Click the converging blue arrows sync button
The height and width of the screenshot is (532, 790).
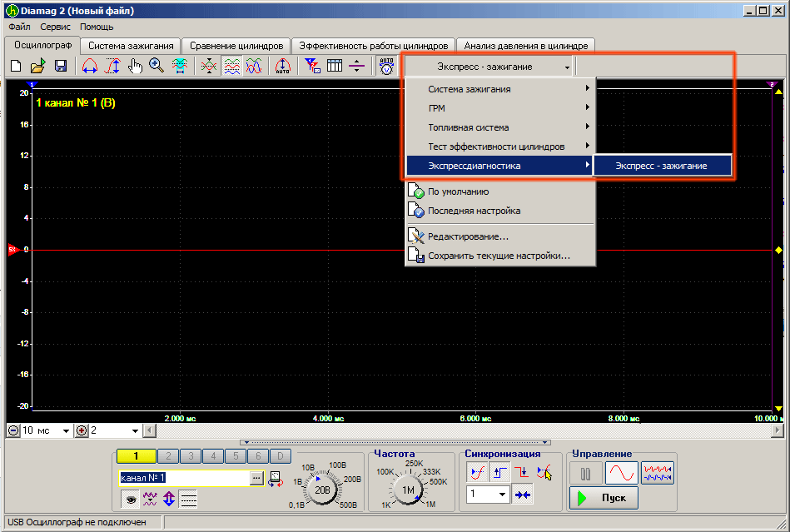click(523, 495)
